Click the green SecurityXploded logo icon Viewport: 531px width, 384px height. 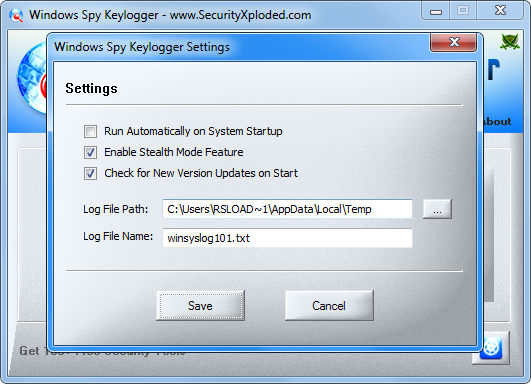tap(509, 42)
